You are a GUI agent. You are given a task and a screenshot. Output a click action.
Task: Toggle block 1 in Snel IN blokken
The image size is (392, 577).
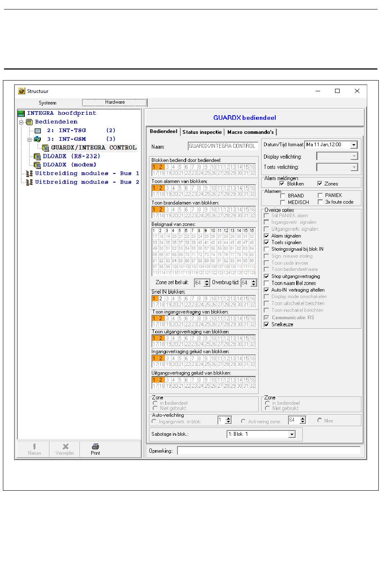click(x=155, y=298)
